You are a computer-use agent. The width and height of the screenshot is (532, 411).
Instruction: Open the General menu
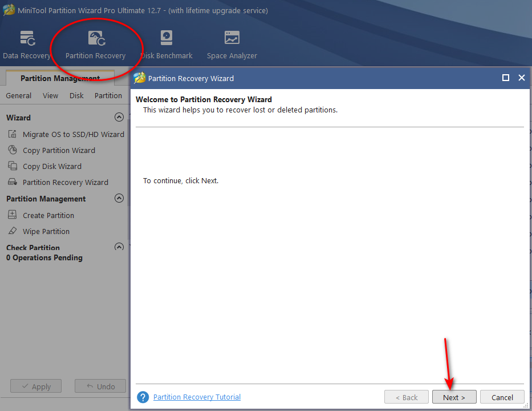click(19, 96)
